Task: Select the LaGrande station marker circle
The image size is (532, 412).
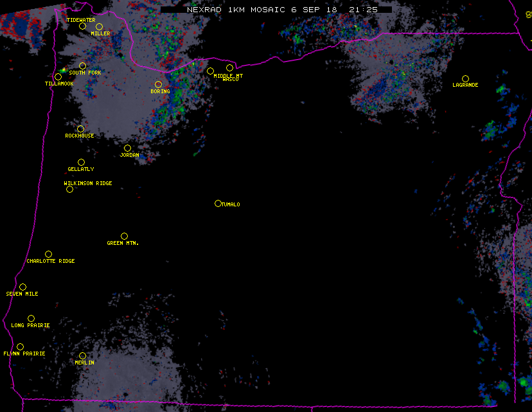Action: (465, 79)
